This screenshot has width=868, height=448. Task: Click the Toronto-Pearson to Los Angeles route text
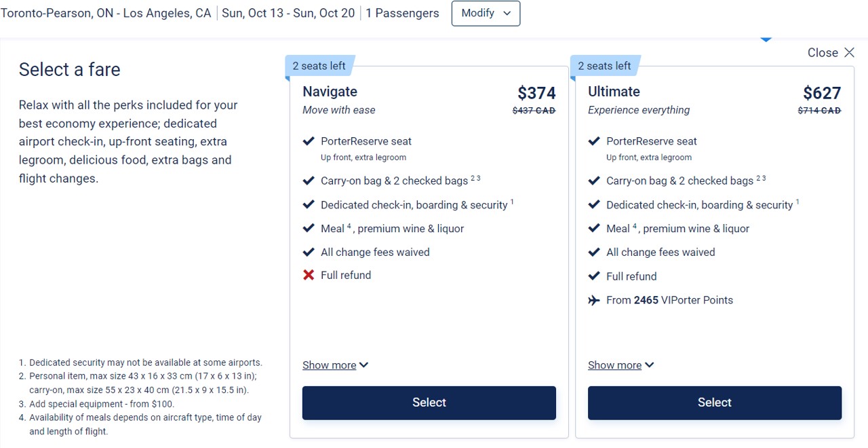pyautogui.click(x=106, y=14)
